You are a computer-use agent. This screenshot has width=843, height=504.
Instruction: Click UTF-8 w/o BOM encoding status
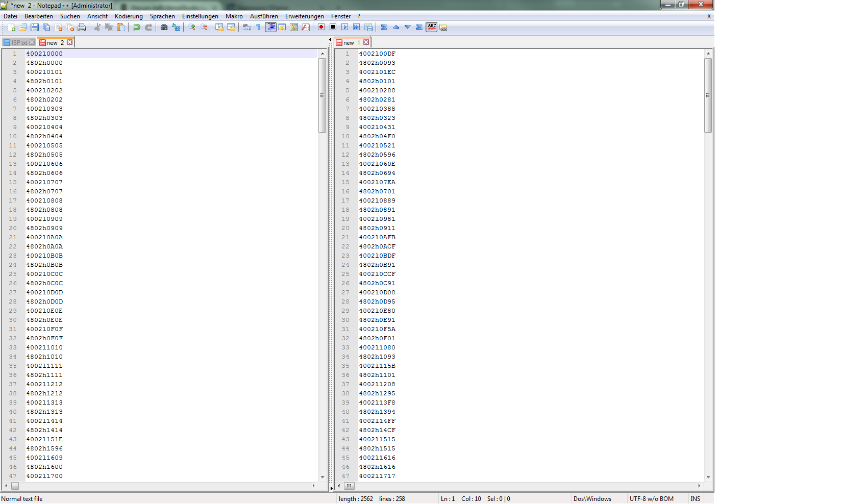click(x=651, y=499)
